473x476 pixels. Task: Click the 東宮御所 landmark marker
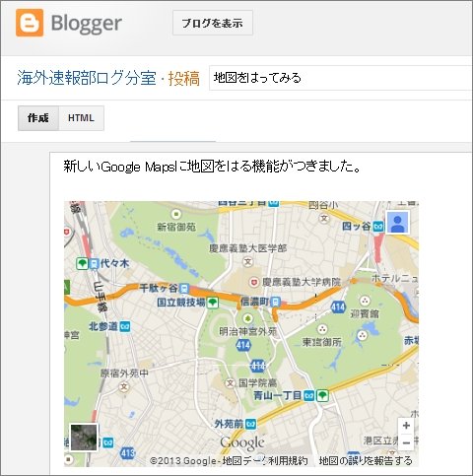322,329
